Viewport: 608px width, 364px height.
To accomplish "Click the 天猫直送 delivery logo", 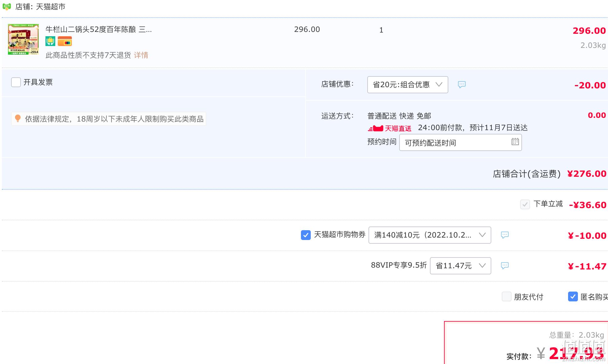I will pos(389,128).
